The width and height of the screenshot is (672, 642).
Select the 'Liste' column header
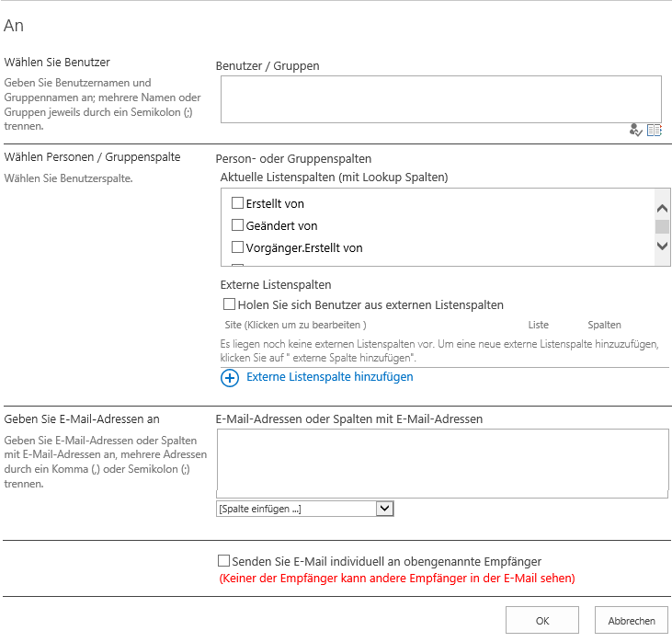(x=539, y=325)
